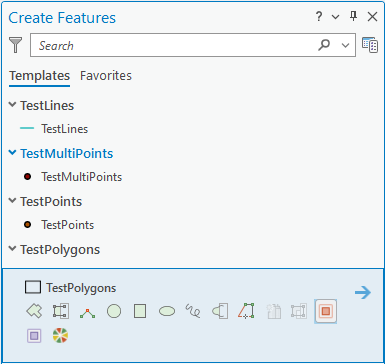Collapse the TestPoints group chevron

(x=12, y=201)
